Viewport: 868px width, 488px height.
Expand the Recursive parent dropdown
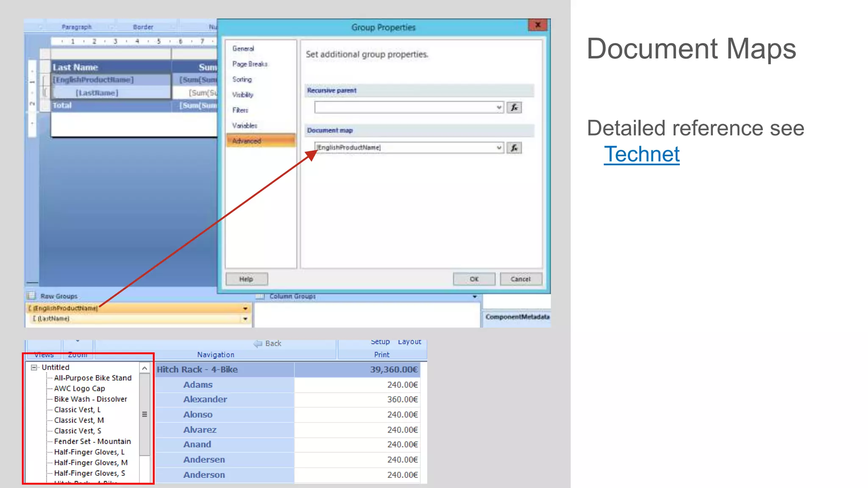499,108
